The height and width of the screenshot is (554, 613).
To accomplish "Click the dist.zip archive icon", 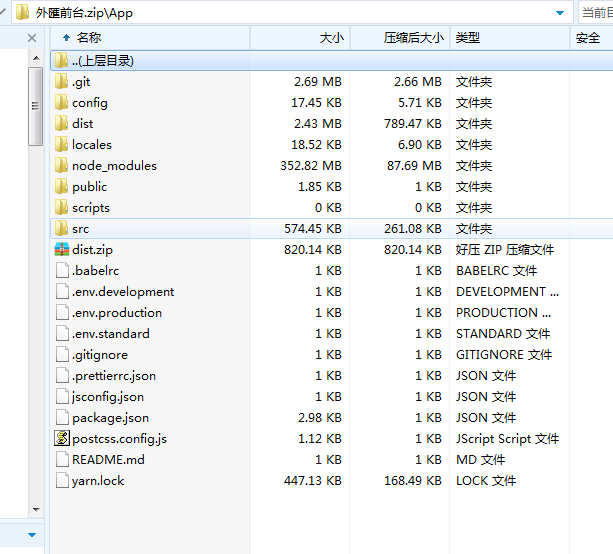I will coord(62,250).
